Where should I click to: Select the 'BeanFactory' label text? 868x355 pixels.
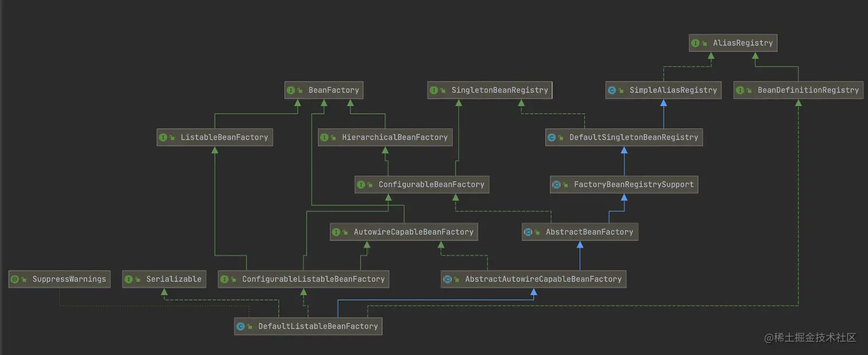point(334,90)
